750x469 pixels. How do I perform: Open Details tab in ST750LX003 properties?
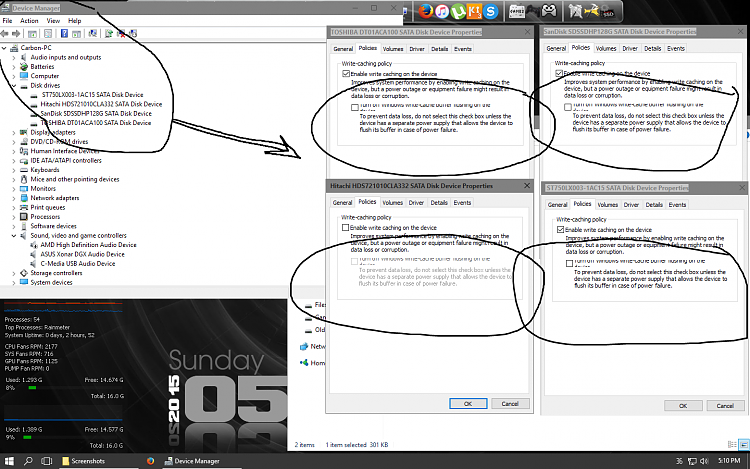[654, 205]
